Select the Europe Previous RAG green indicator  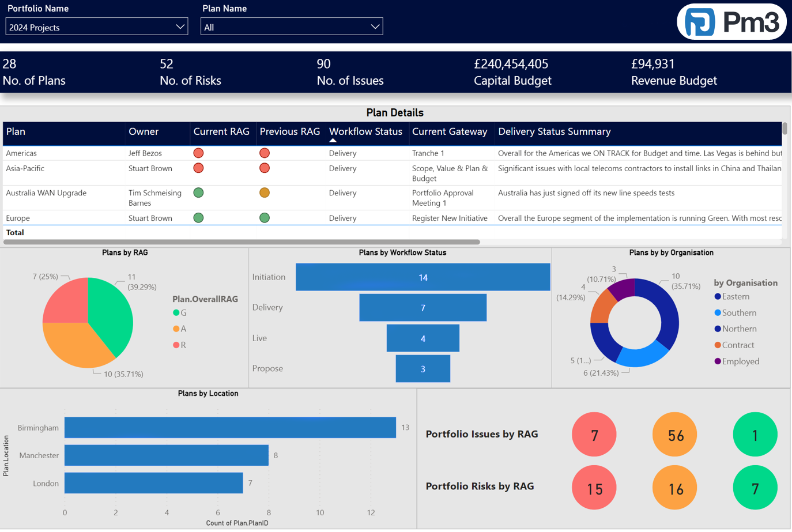click(265, 218)
